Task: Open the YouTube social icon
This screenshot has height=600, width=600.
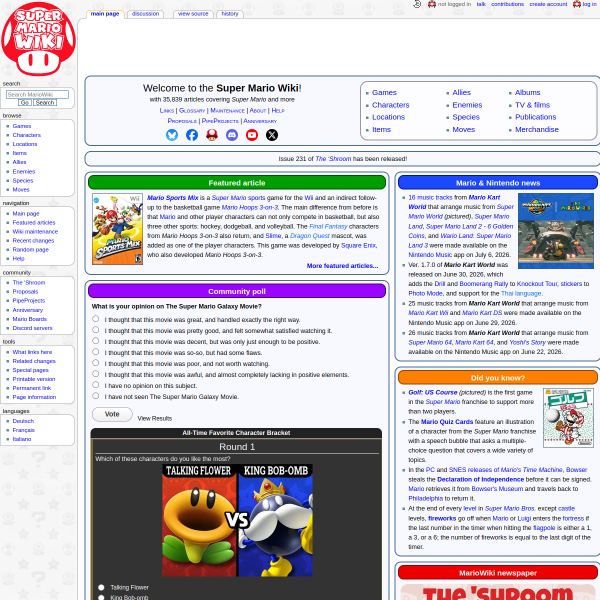Action: click(x=252, y=135)
